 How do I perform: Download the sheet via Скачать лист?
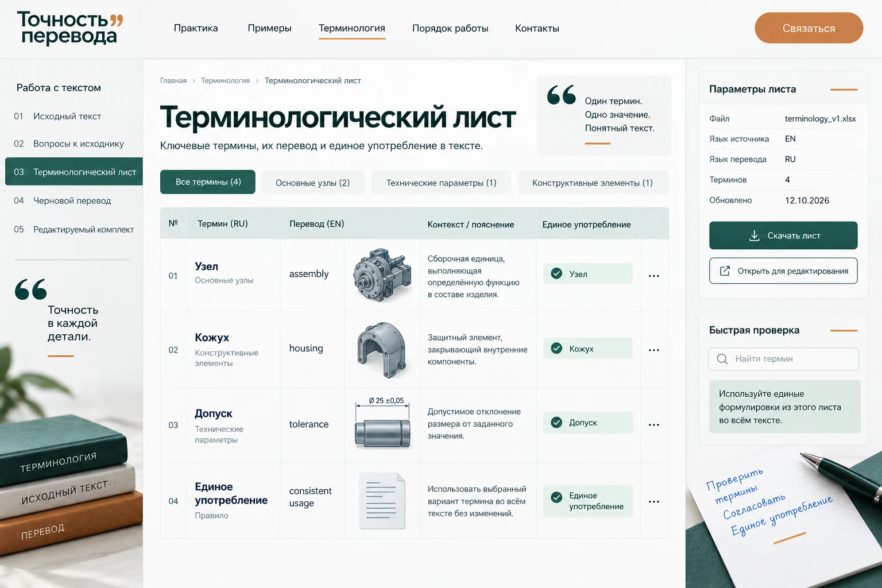coord(783,235)
